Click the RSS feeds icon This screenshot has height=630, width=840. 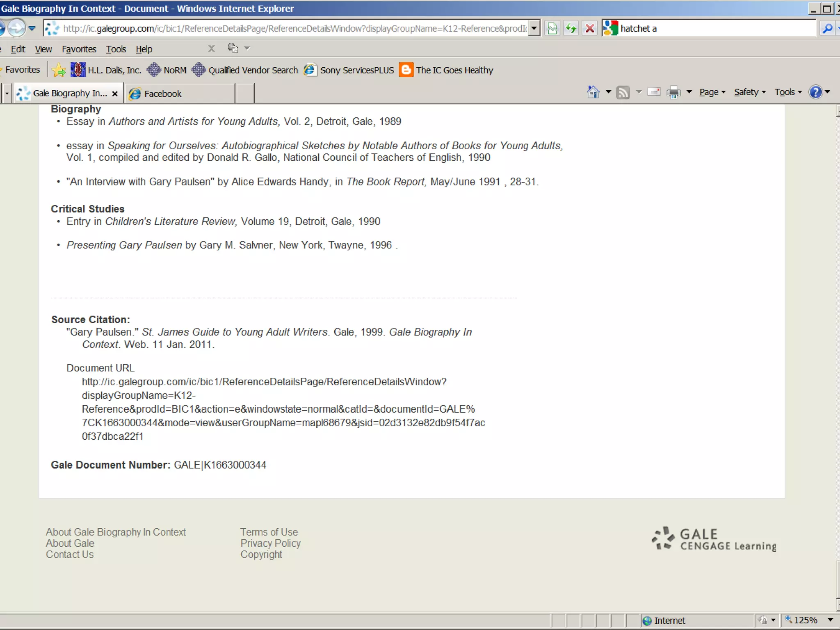click(623, 92)
